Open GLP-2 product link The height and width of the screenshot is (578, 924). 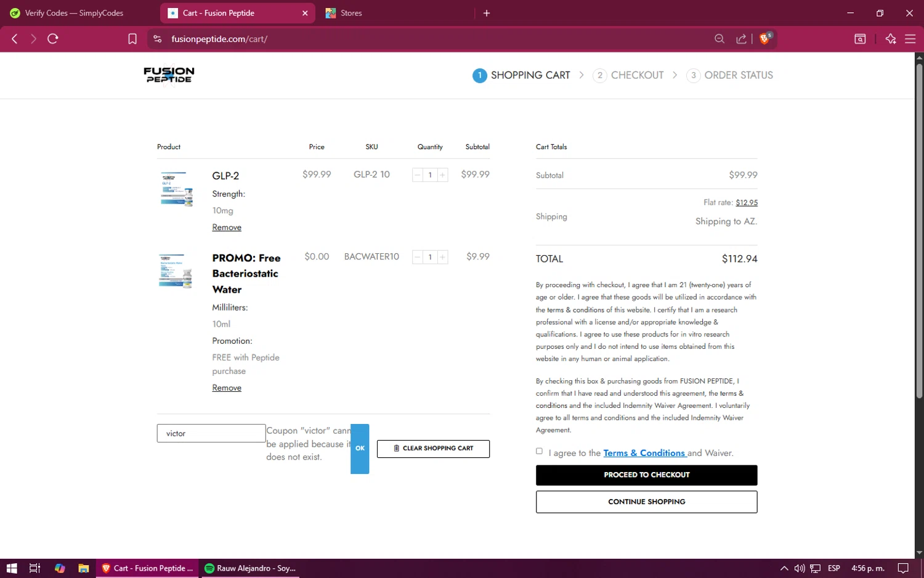tap(225, 176)
